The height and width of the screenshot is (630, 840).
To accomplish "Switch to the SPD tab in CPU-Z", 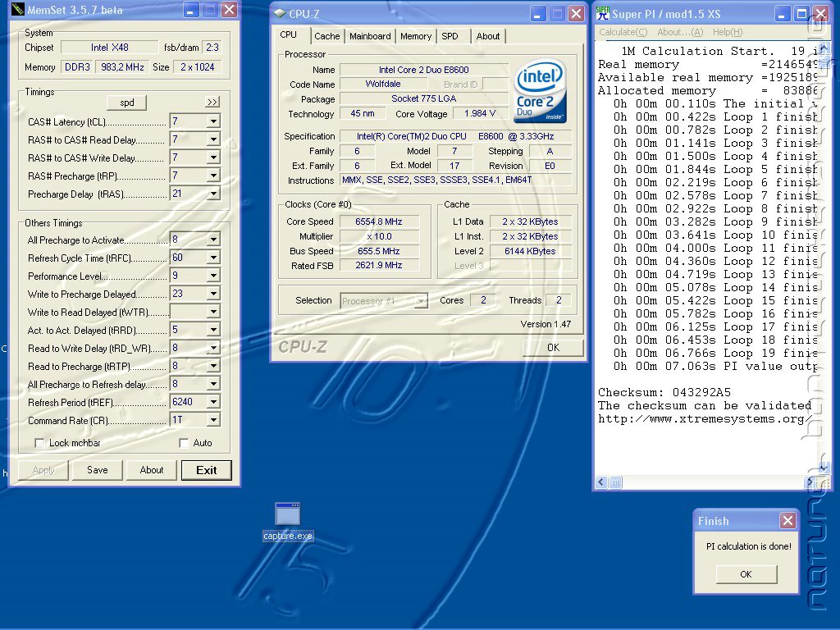I will coord(450,36).
